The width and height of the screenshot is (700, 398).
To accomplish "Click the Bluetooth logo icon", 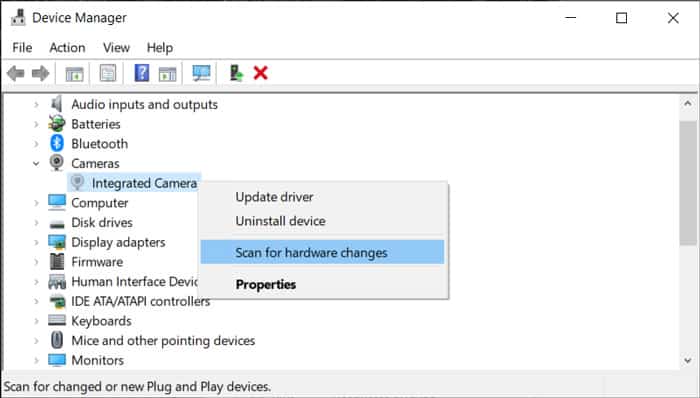I will 57,143.
